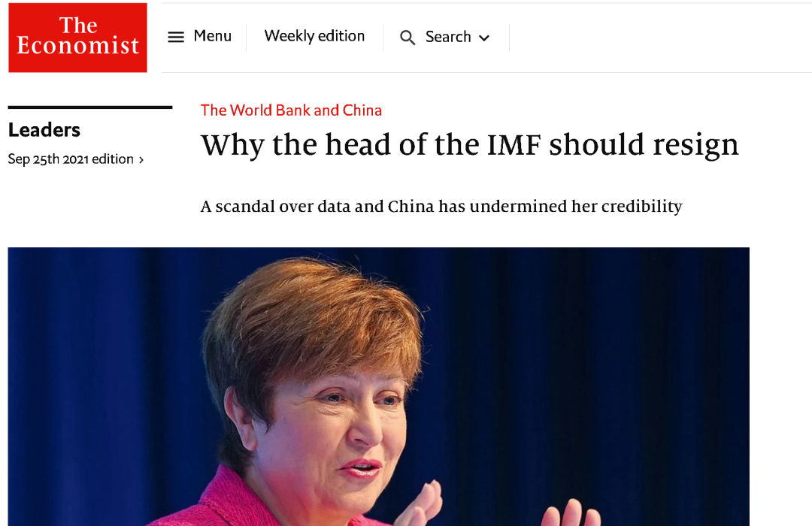Click the woman's face in article photo

click(342, 419)
